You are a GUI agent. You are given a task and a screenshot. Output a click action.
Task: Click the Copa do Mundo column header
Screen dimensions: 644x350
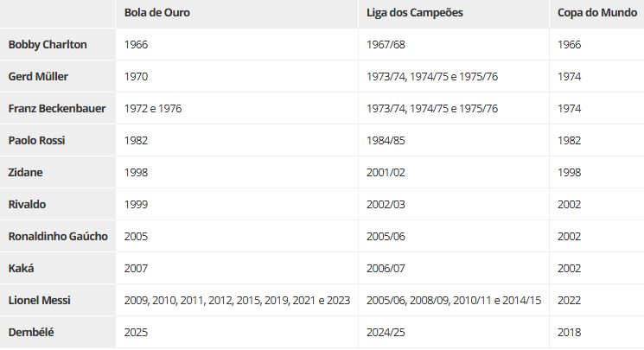click(x=595, y=13)
